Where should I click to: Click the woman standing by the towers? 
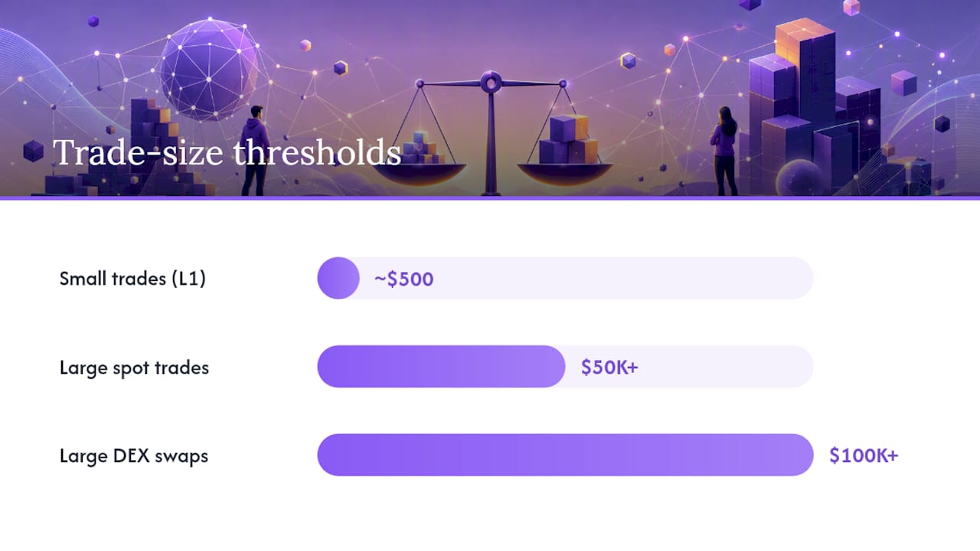coord(724,151)
